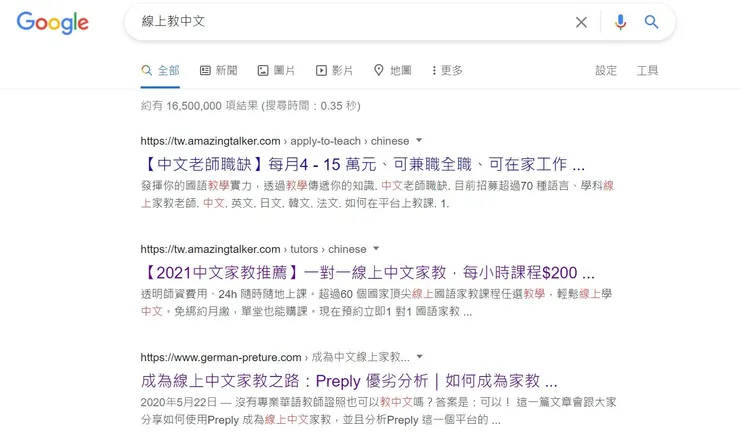740x448 pixels.
Task: Click the result count text 約有 16,500,000 項結果
Action: point(199,105)
